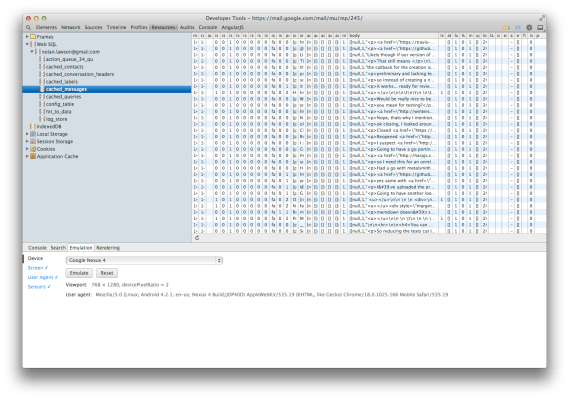Click table icon beside cached_contacts

42,67
